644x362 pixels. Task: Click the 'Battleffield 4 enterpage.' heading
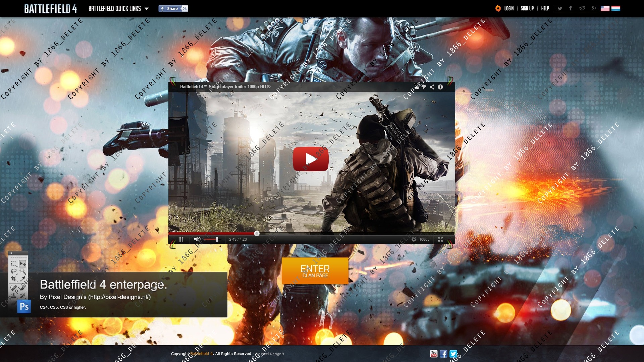click(103, 285)
